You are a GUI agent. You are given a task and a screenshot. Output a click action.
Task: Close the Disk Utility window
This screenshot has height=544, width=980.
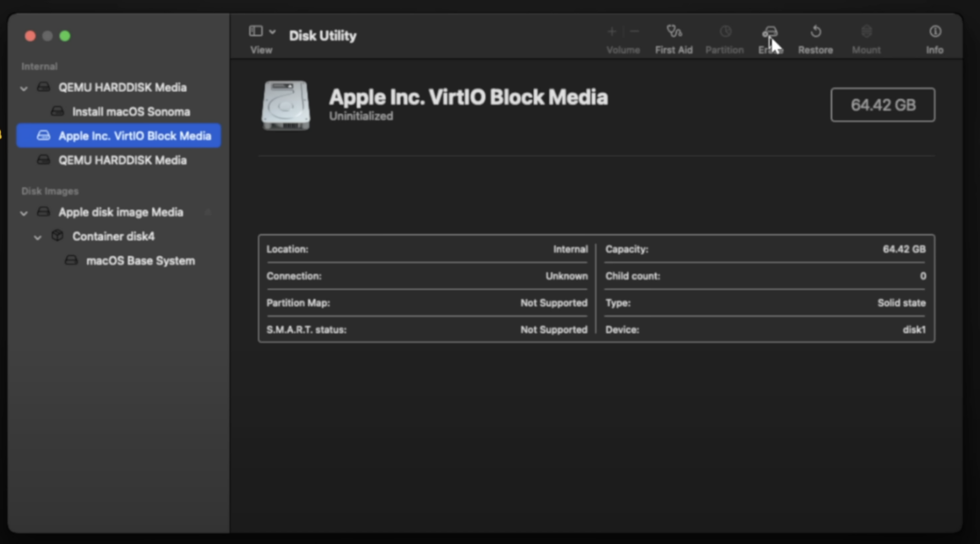pos(30,36)
